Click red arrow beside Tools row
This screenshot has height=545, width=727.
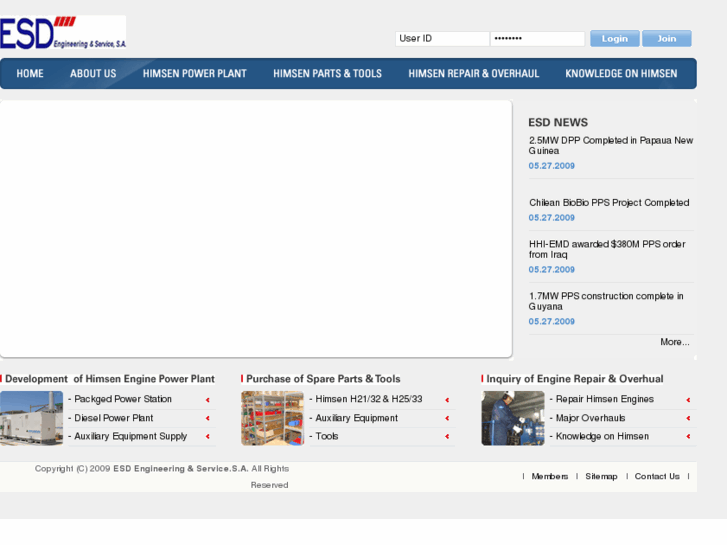(447, 436)
